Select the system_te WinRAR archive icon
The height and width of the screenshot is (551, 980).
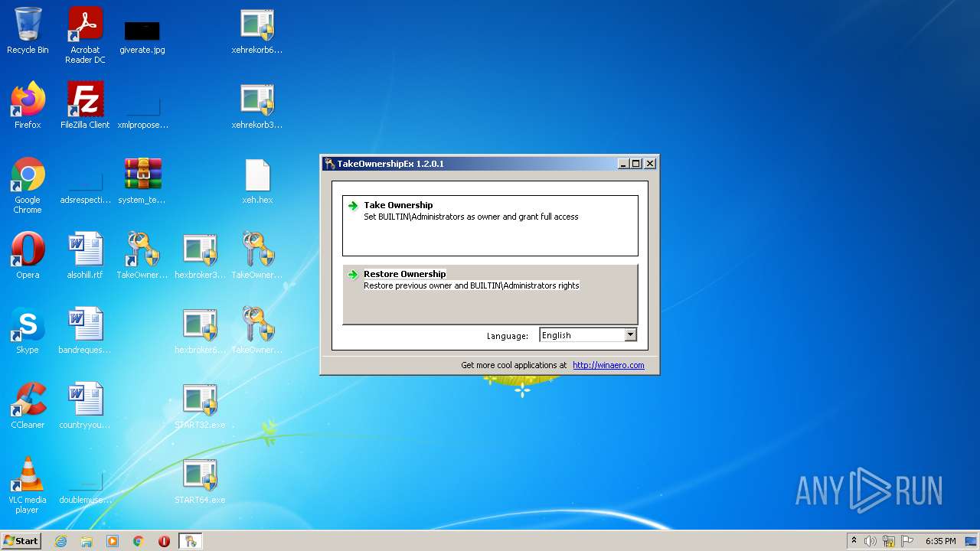pyautogui.click(x=142, y=181)
